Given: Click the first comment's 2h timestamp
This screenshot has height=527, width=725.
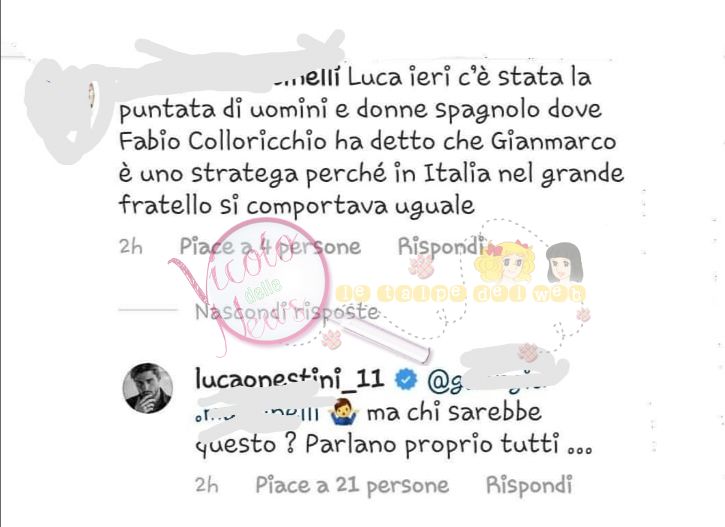Looking at the screenshot, I should pos(131,246).
